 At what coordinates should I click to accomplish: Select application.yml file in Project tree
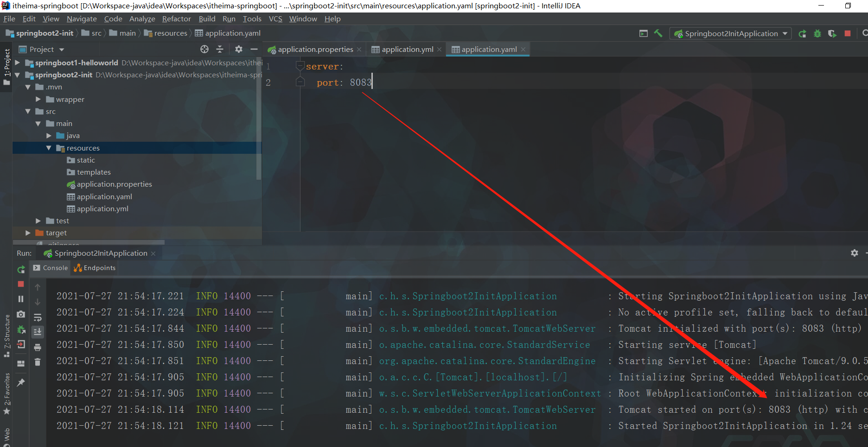[x=102, y=208]
